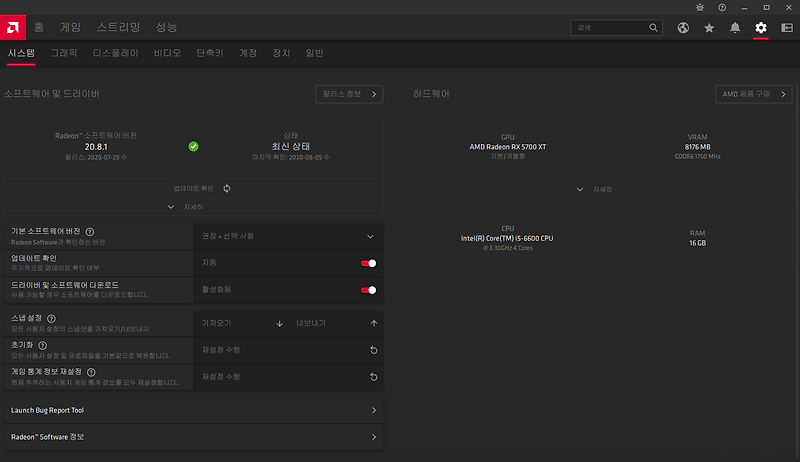800x462 pixels.
Task: Switch to 비디오 tab
Action: pos(167,53)
